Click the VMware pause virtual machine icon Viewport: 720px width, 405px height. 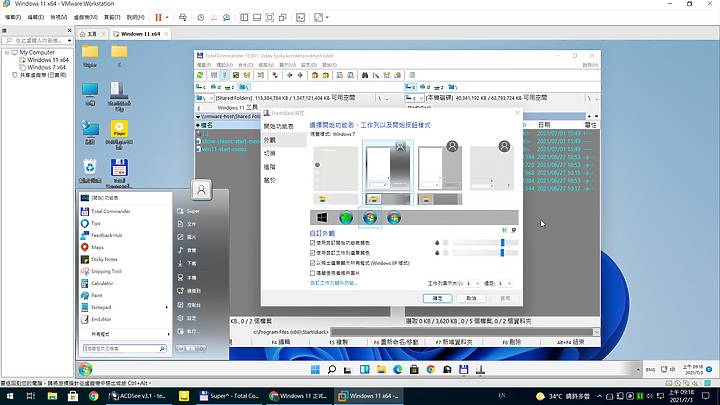point(158,17)
